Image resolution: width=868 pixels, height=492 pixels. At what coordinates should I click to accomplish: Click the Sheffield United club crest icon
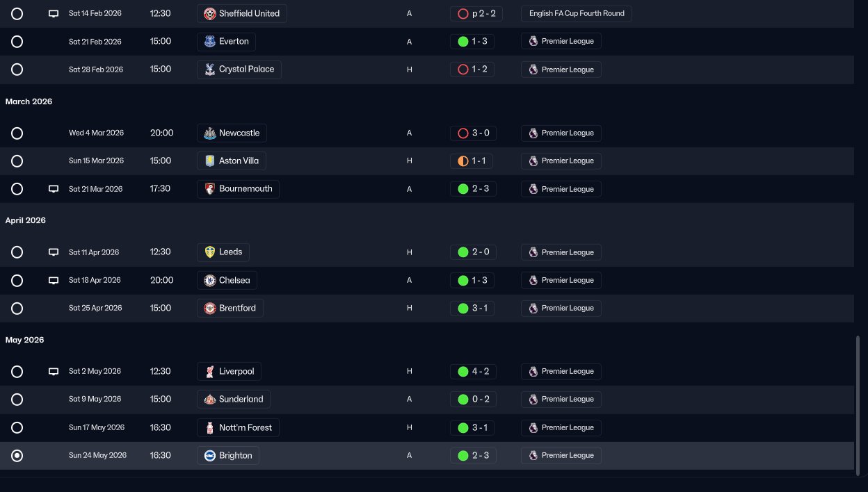tap(209, 13)
